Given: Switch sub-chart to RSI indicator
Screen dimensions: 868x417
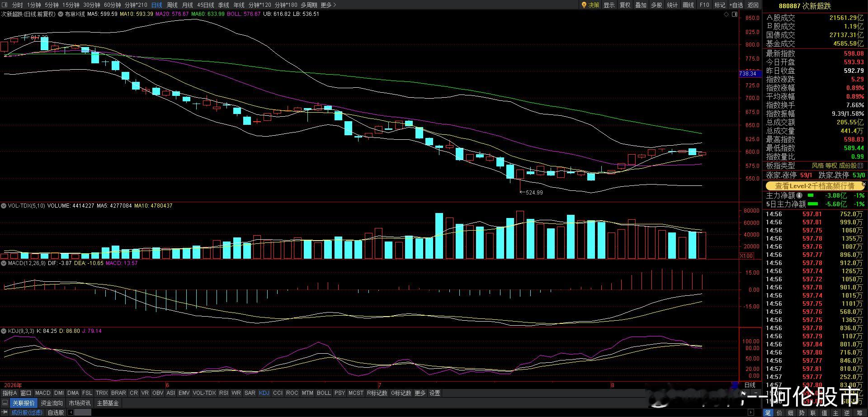Looking at the screenshot, I should (x=224, y=393).
